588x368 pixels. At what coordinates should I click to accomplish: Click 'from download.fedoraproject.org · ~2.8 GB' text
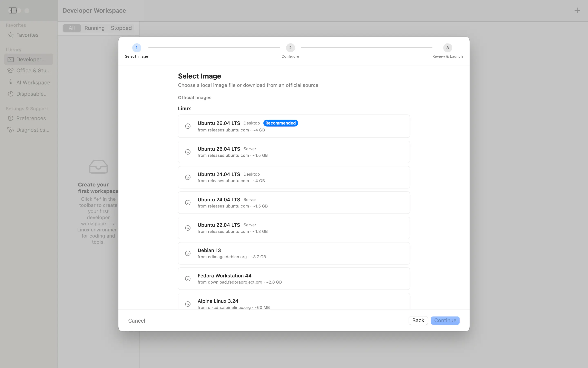239,282
